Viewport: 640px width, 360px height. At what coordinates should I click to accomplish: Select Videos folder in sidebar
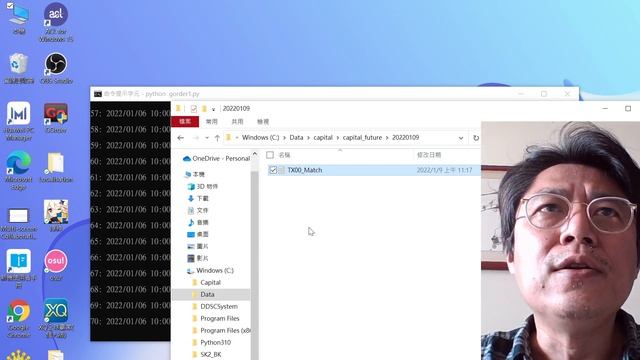click(x=198, y=258)
